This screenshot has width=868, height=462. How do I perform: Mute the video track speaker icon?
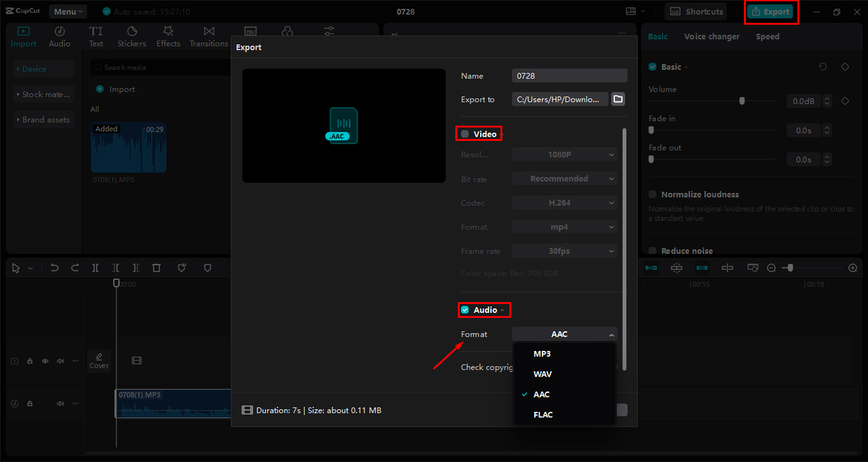tap(60, 361)
